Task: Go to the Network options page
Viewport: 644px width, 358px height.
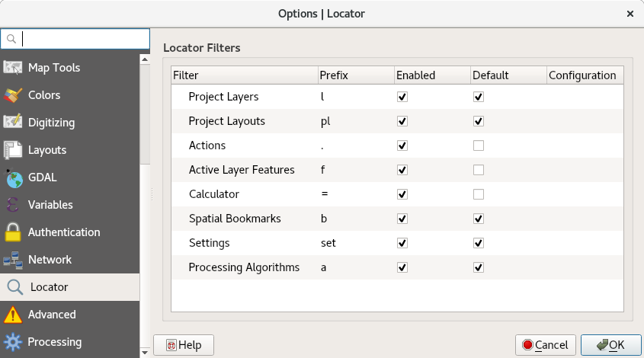Action: click(70, 260)
